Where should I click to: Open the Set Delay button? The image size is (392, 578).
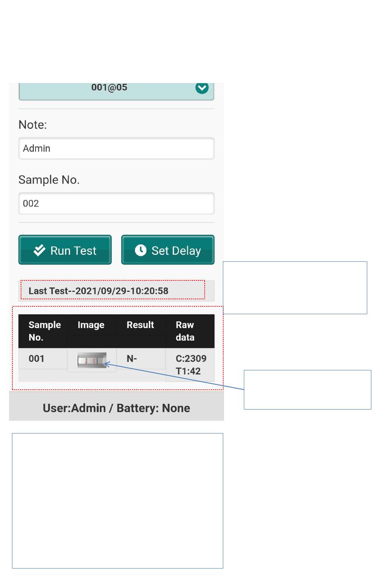click(168, 250)
